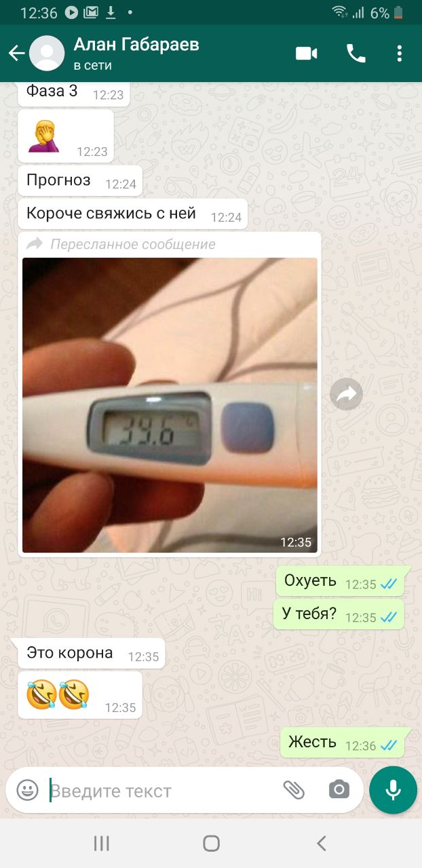Open the camera from the message bar

[x=339, y=790]
